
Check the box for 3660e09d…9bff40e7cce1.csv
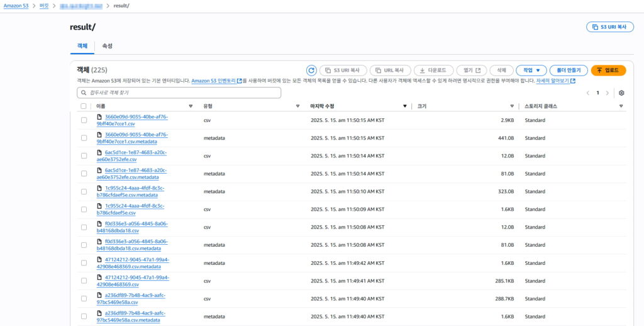click(x=84, y=120)
